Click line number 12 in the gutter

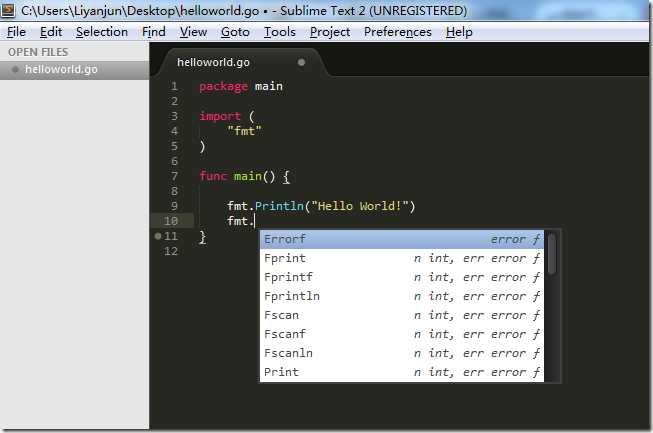click(171, 251)
